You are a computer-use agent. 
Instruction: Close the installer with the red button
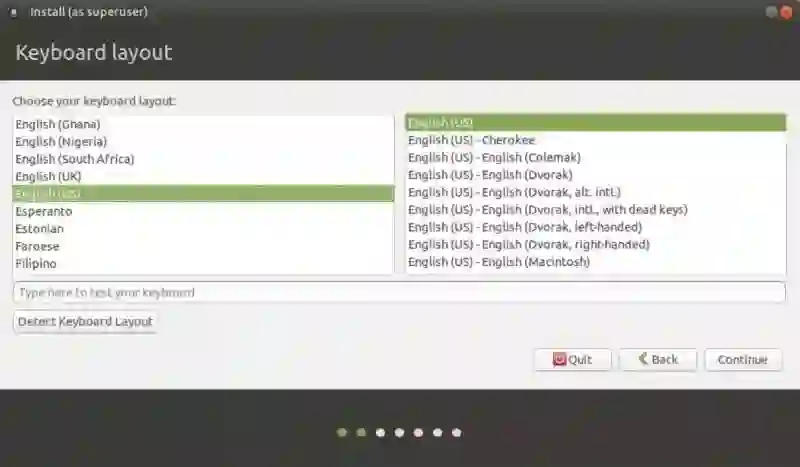[x=786, y=12]
